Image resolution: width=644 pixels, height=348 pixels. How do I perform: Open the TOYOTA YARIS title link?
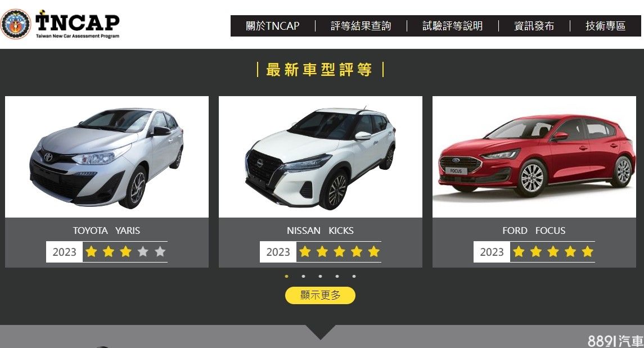107,231
